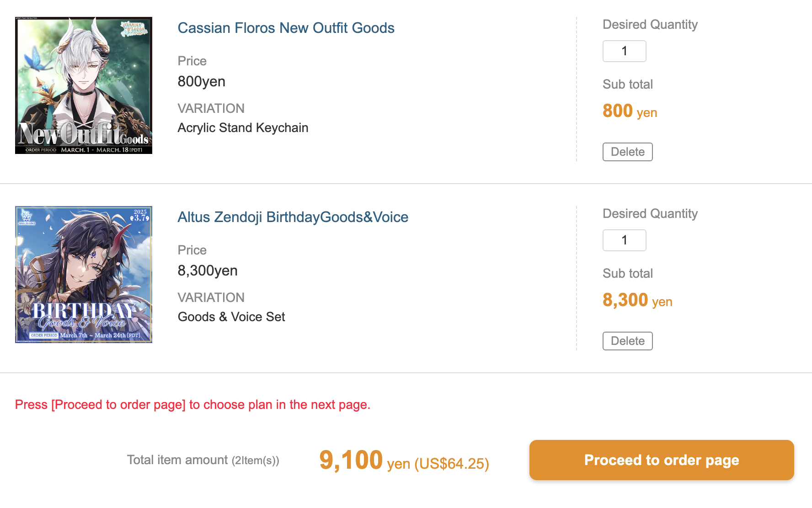Delete the Cassian Floros New Outfit Goods item
The width and height of the screenshot is (812, 508).
pos(627,152)
